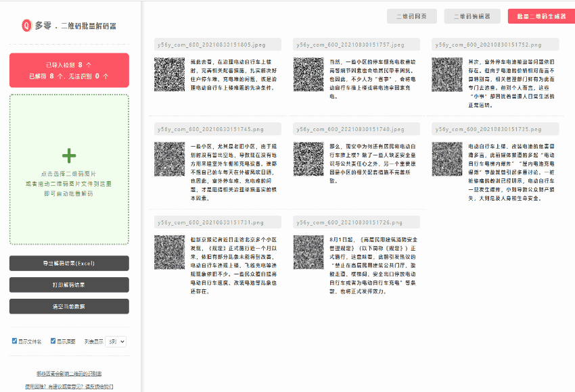Viewport: 575px width, 392px height.
Task: Click the 打印解码结果 button
Action: click(69, 285)
